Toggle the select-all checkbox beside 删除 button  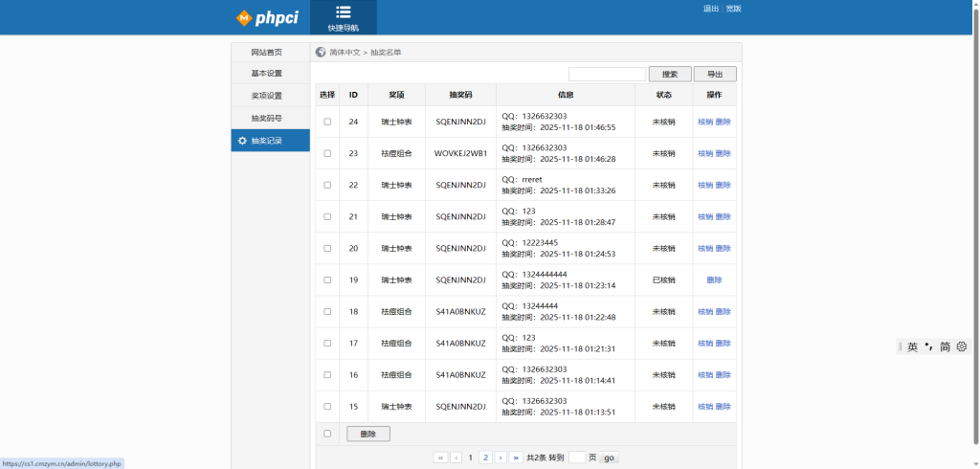(327, 434)
